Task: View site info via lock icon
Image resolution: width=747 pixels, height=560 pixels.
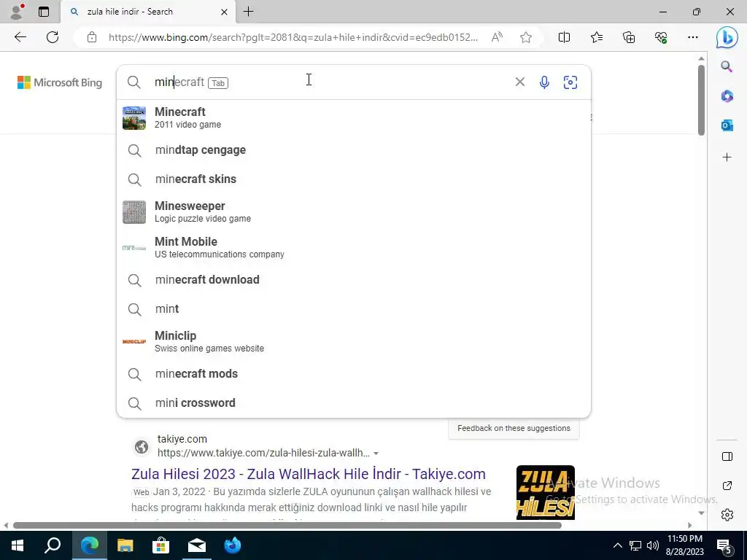Action: (x=92, y=37)
